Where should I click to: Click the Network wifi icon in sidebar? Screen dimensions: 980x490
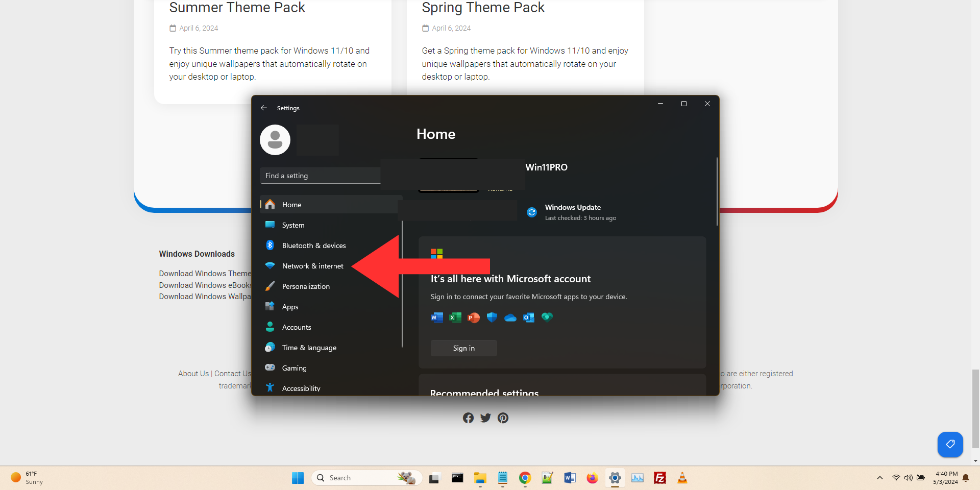[270, 265]
